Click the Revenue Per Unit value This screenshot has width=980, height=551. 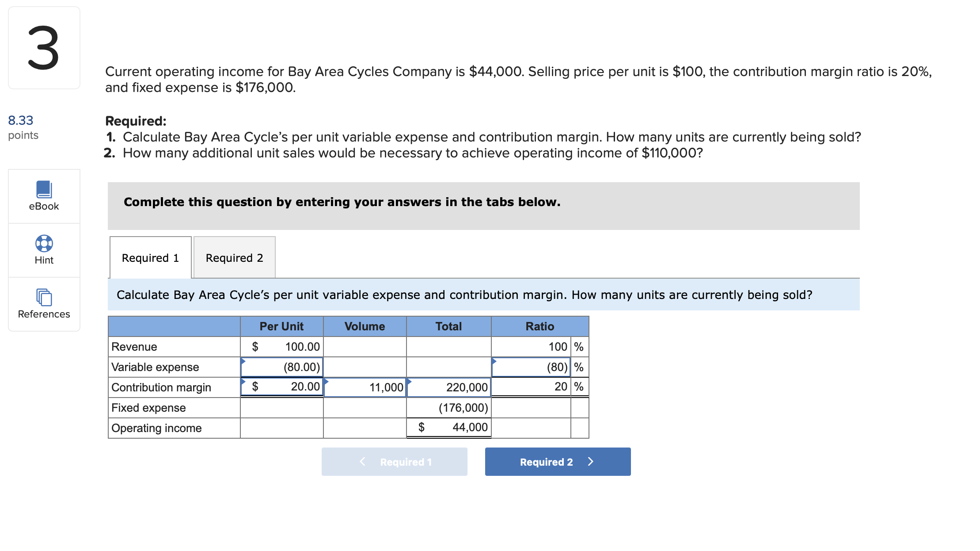point(281,346)
